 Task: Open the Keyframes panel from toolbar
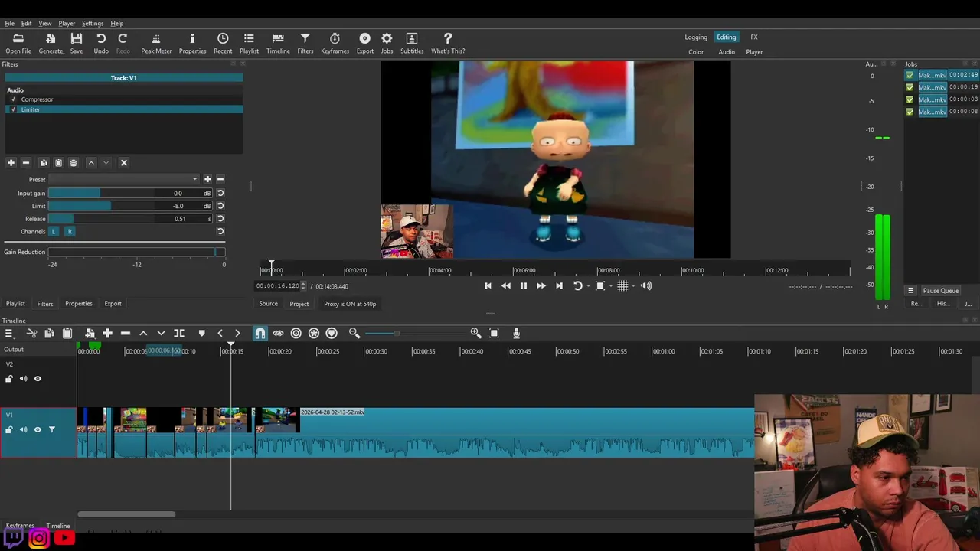[x=335, y=44]
